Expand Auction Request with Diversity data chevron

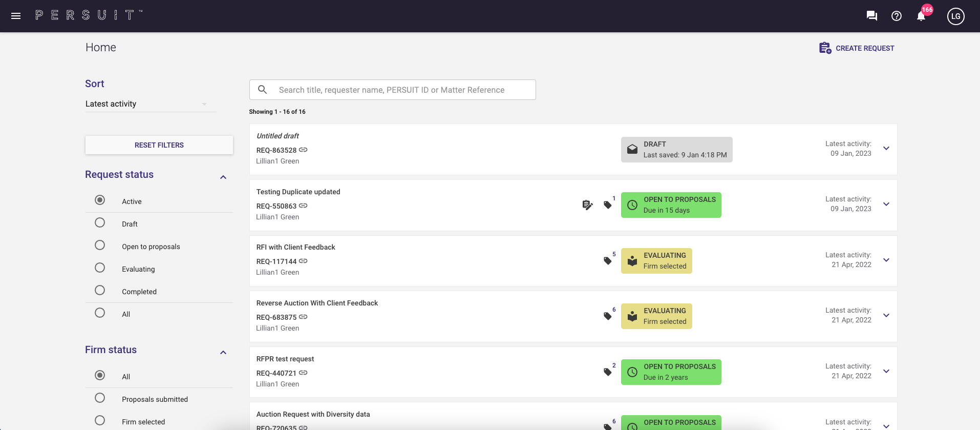886,426
